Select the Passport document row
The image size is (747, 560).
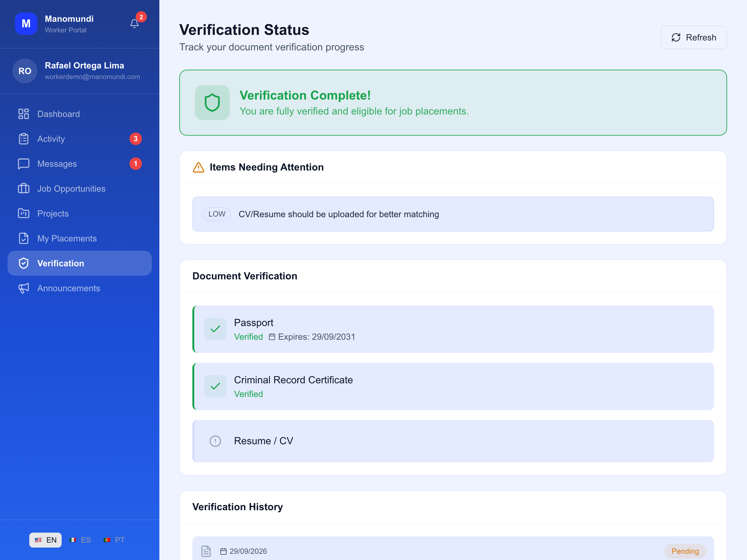pyautogui.click(x=453, y=329)
